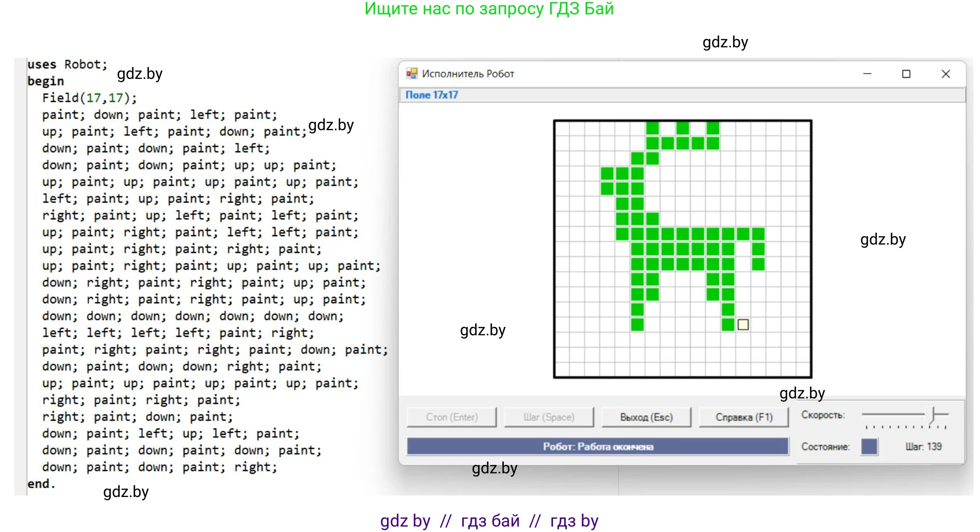Viewport: 980px width, 532px height.
Task: Maximize the Исполнитель Робот window
Action: pos(906,74)
